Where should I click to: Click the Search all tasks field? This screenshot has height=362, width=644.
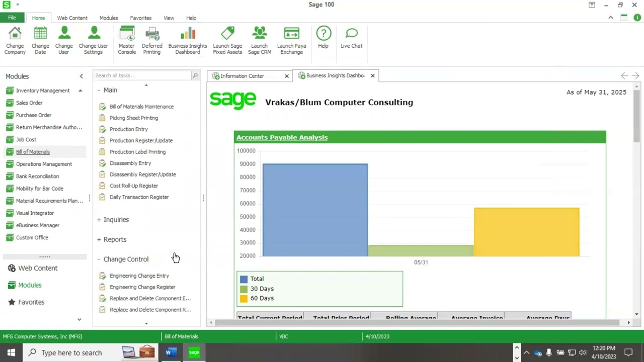tap(142, 75)
